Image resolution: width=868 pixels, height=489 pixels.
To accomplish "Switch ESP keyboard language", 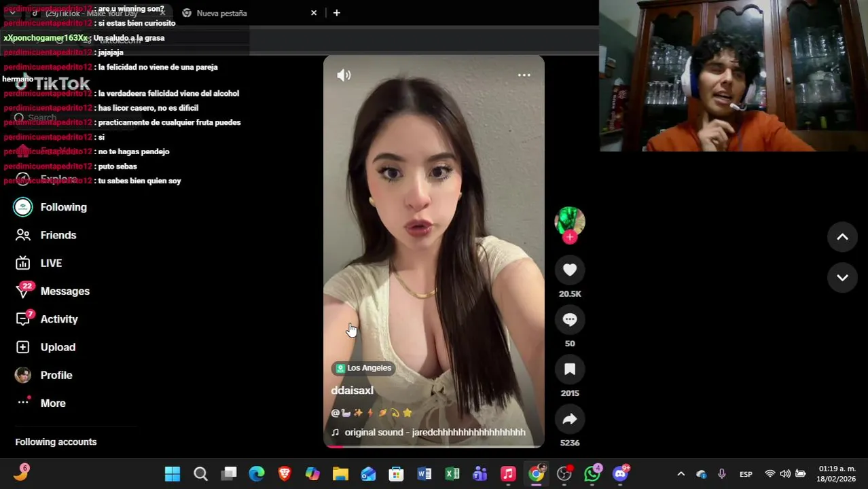I will [x=746, y=474].
